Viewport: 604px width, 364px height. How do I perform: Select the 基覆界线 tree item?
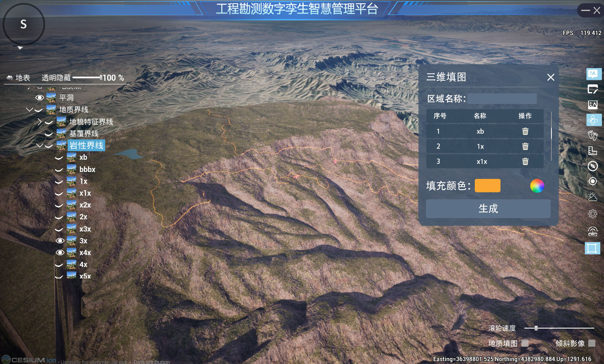(x=84, y=134)
